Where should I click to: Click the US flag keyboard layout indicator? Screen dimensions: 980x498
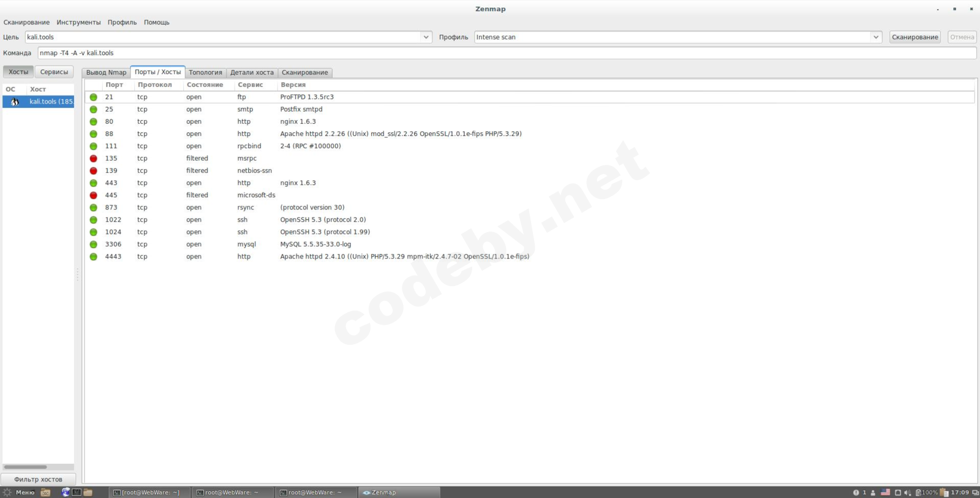(x=885, y=492)
